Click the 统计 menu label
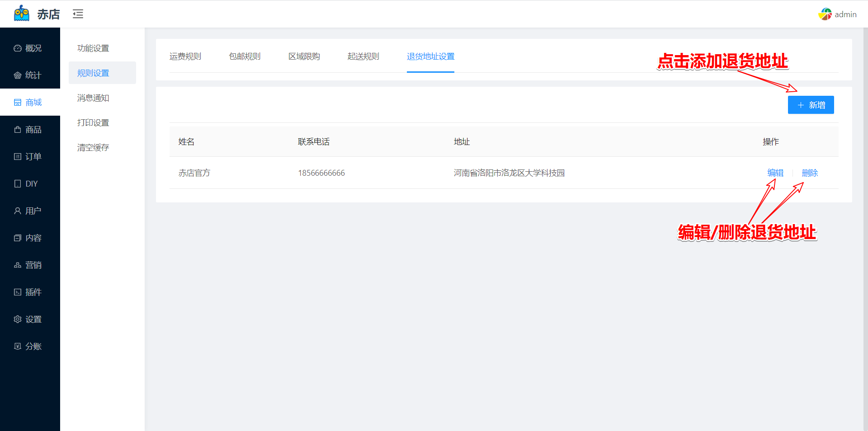868x431 pixels. 33,75
